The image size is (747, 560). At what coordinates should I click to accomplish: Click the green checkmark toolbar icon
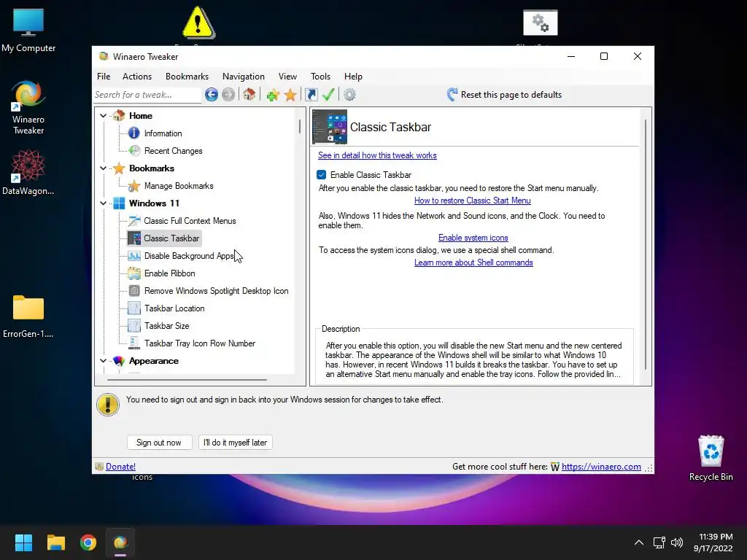pyautogui.click(x=328, y=95)
